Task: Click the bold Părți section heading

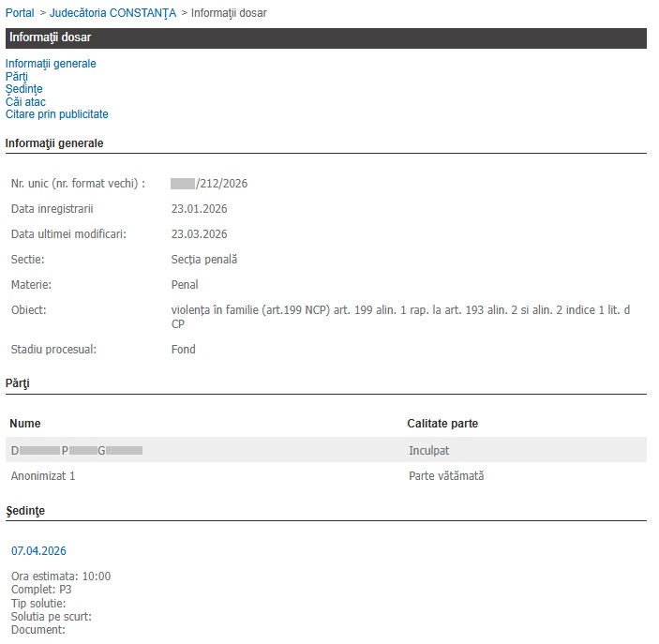Action: (18, 383)
